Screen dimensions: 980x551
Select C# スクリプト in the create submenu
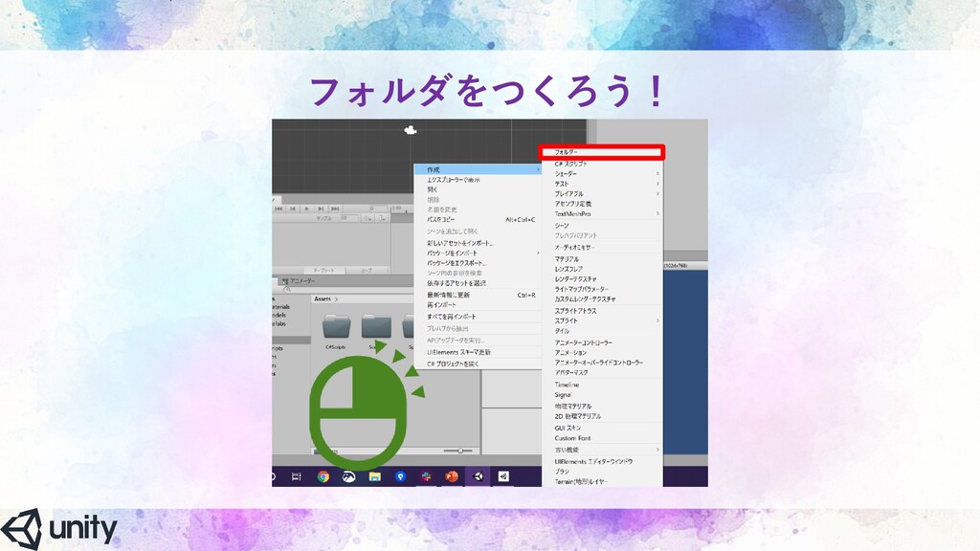pyautogui.click(x=602, y=164)
